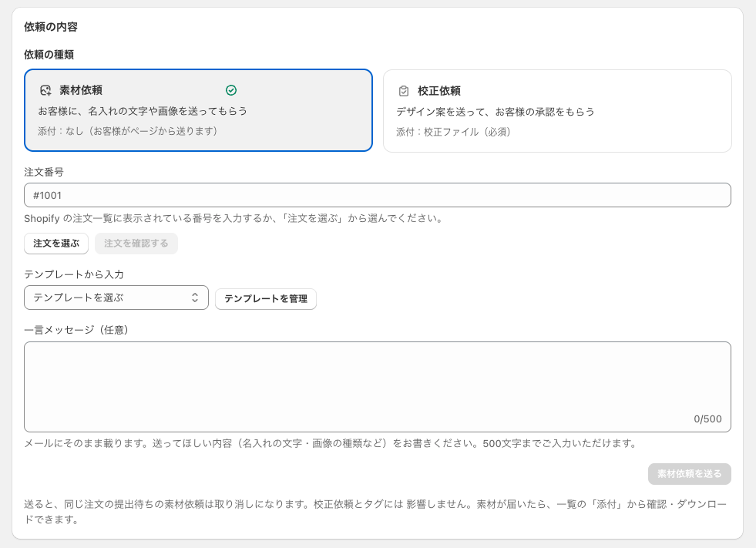
Task: Click the デザイン案を送って description text
Action: click(x=496, y=112)
